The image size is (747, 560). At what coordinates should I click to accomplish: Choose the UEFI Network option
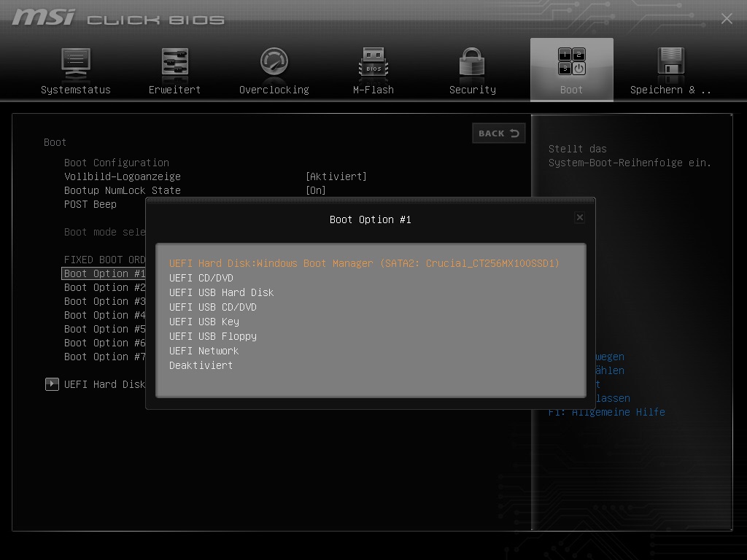click(204, 351)
